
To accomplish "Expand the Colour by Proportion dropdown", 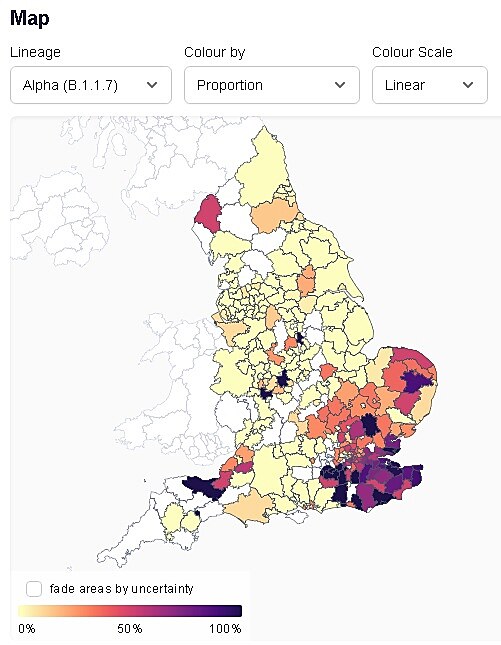I will tap(272, 85).
